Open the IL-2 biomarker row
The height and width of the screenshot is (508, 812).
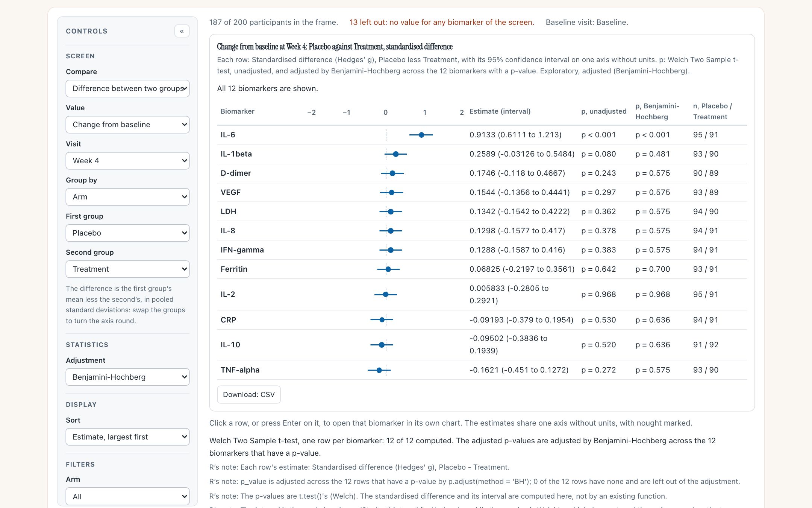coord(482,294)
